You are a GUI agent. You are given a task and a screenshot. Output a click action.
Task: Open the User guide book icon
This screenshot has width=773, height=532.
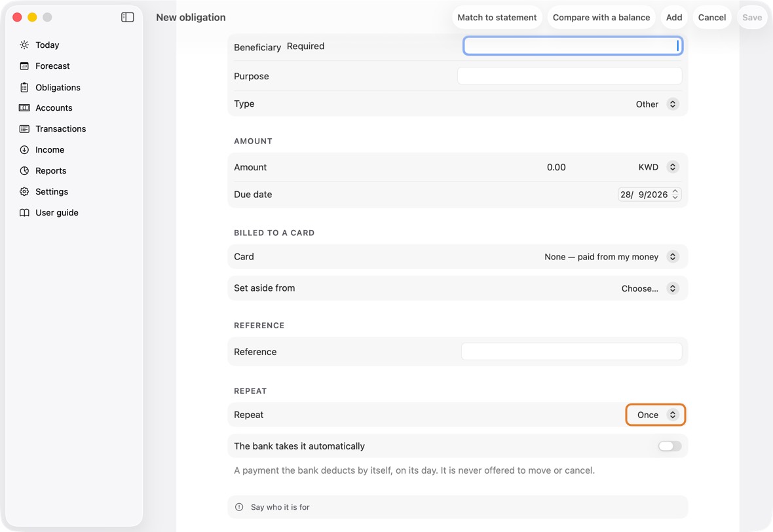(x=24, y=212)
